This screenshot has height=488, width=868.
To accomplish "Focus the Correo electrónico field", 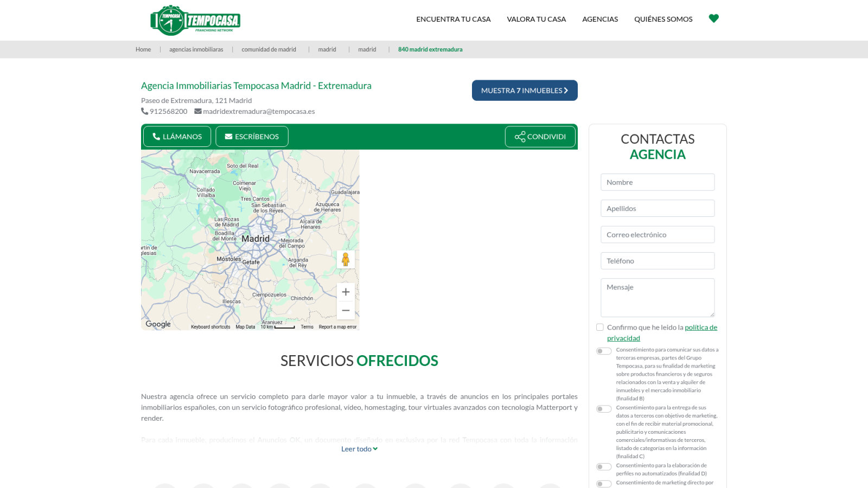I will (x=658, y=235).
